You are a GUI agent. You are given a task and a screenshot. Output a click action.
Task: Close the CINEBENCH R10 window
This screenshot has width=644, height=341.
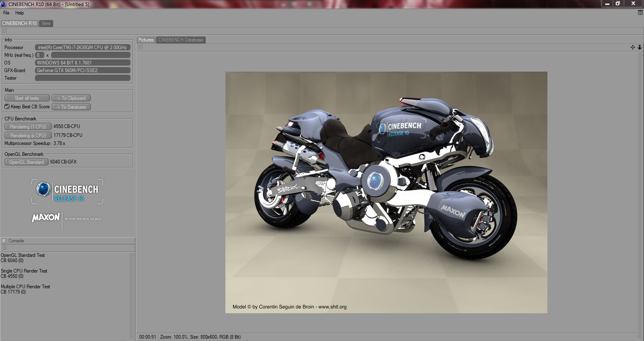click(x=633, y=4)
